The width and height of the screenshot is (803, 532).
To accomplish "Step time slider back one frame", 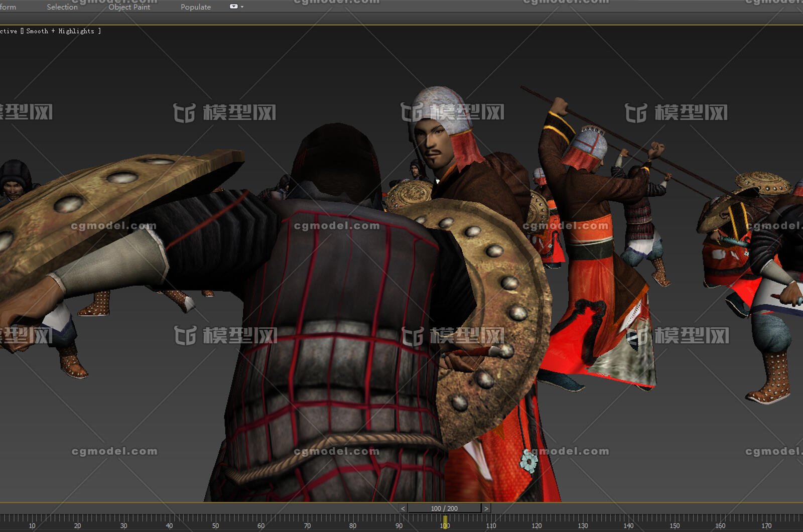I will coord(403,508).
